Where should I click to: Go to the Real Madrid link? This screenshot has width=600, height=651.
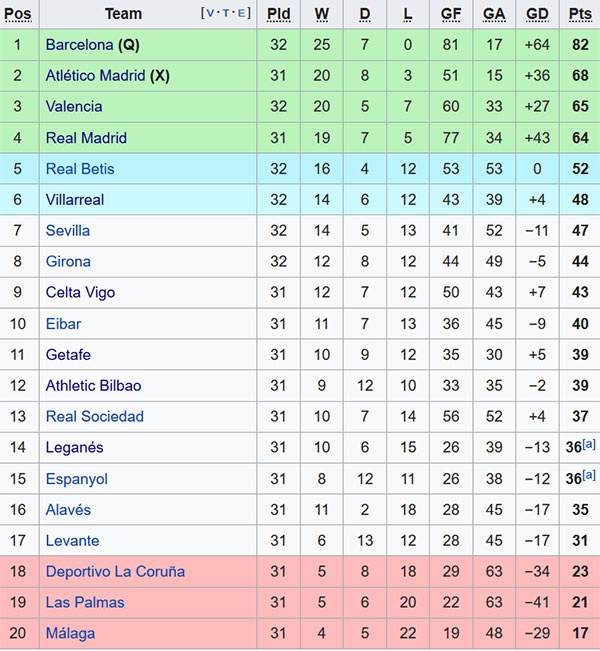(x=86, y=138)
